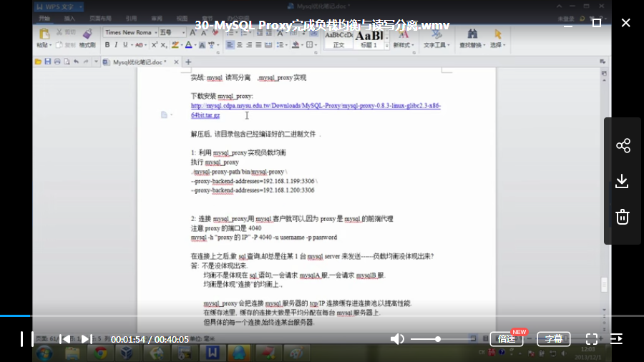This screenshot has width=644, height=362.
Task: Select the 标题 1 heading style
Action: pos(369,40)
